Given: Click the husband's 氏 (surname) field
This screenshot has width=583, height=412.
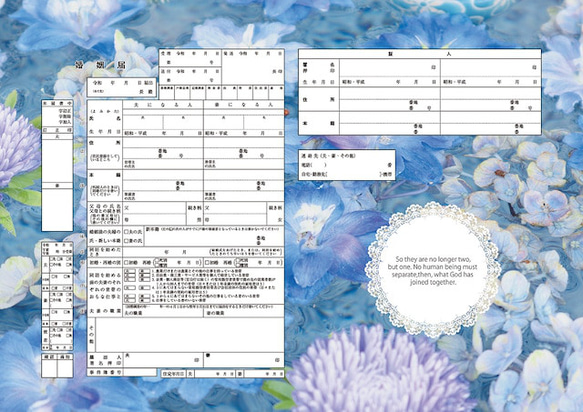Looking at the screenshot, I should [143, 122].
